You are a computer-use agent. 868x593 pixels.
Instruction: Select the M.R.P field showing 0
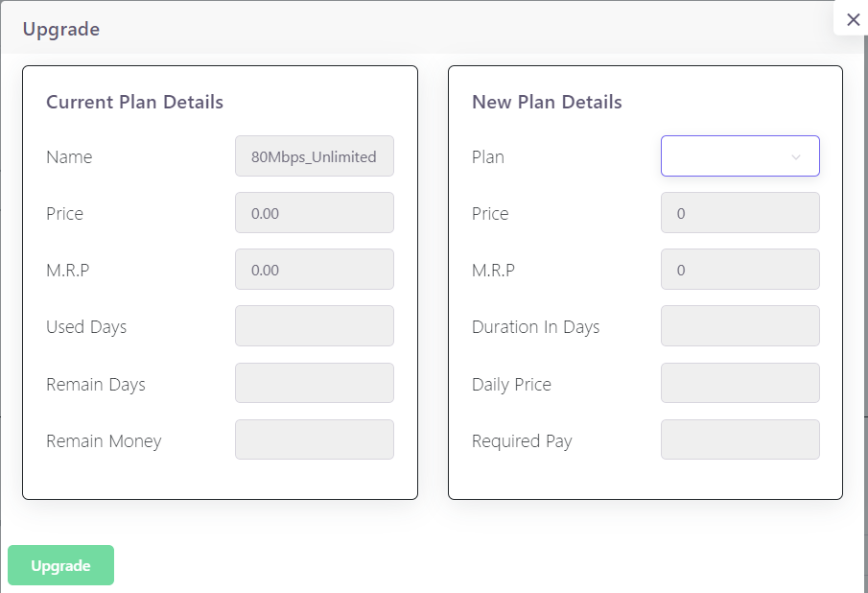(739, 269)
